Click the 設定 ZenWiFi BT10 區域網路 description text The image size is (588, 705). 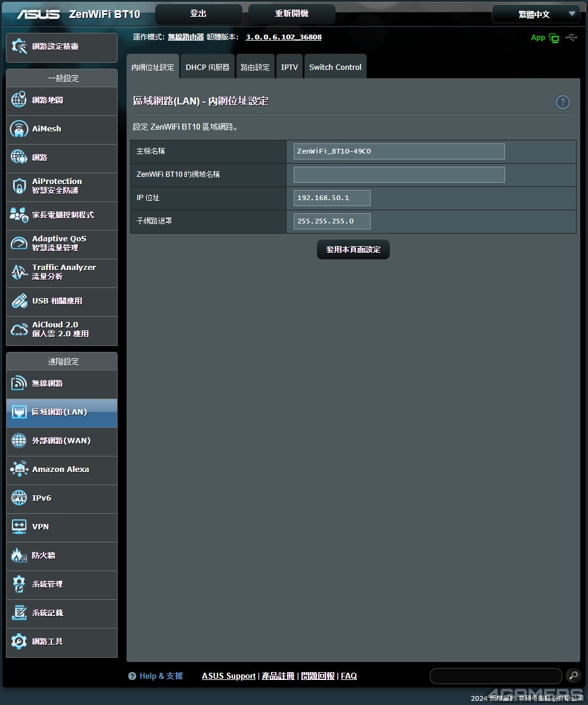tap(185, 127)
